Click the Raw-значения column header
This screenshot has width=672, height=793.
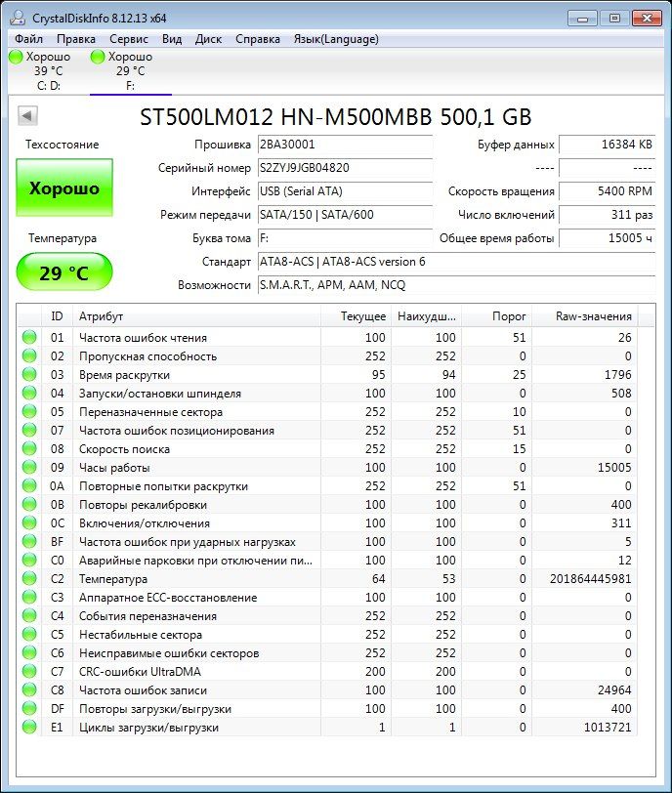tap(584, 316)
